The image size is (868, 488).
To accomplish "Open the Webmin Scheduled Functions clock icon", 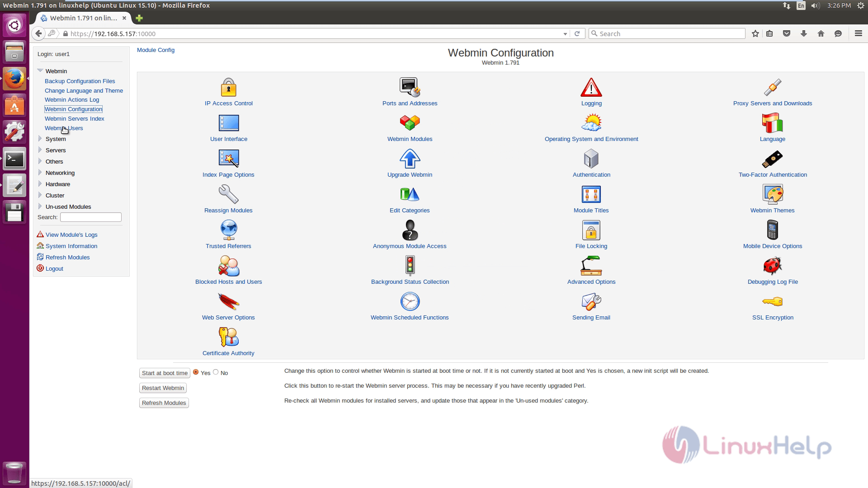I will point(410,301).
